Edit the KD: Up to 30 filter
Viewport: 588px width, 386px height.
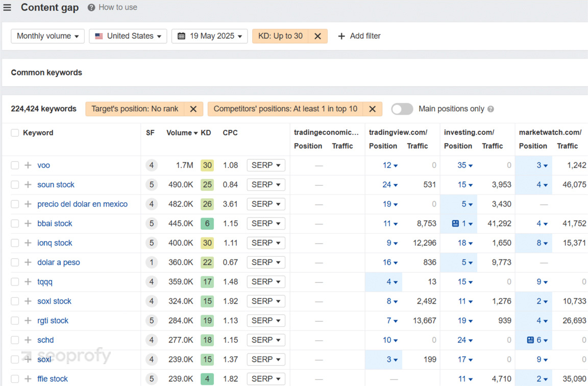(x=281, y=36)
